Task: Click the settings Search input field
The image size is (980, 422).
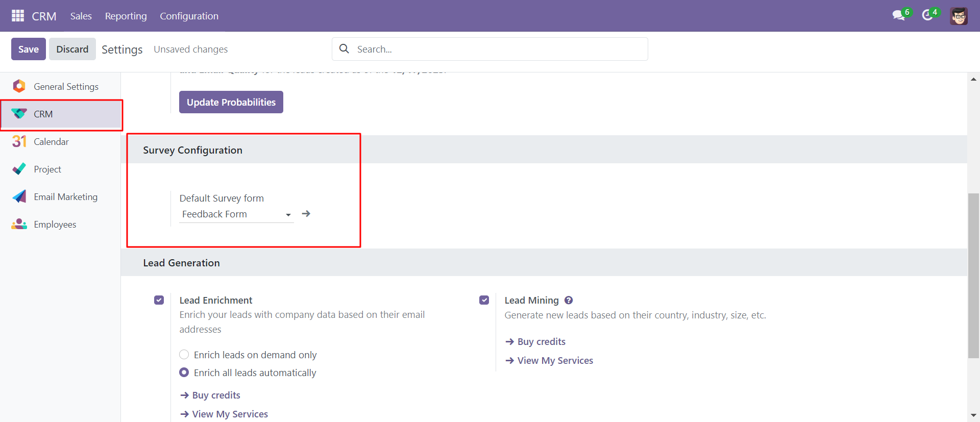Action: tap(490, 49)
